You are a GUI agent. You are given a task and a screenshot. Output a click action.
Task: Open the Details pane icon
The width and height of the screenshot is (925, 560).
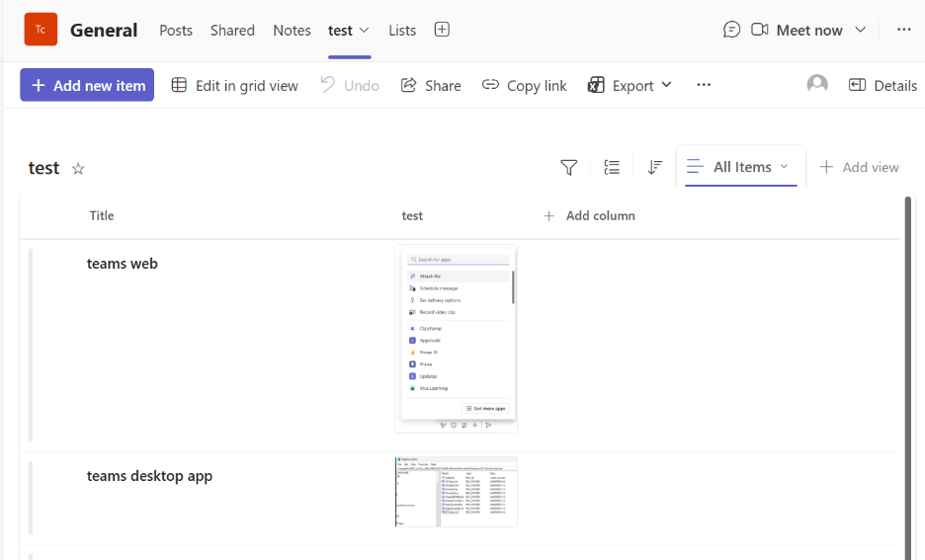click(x=857, y=85)
